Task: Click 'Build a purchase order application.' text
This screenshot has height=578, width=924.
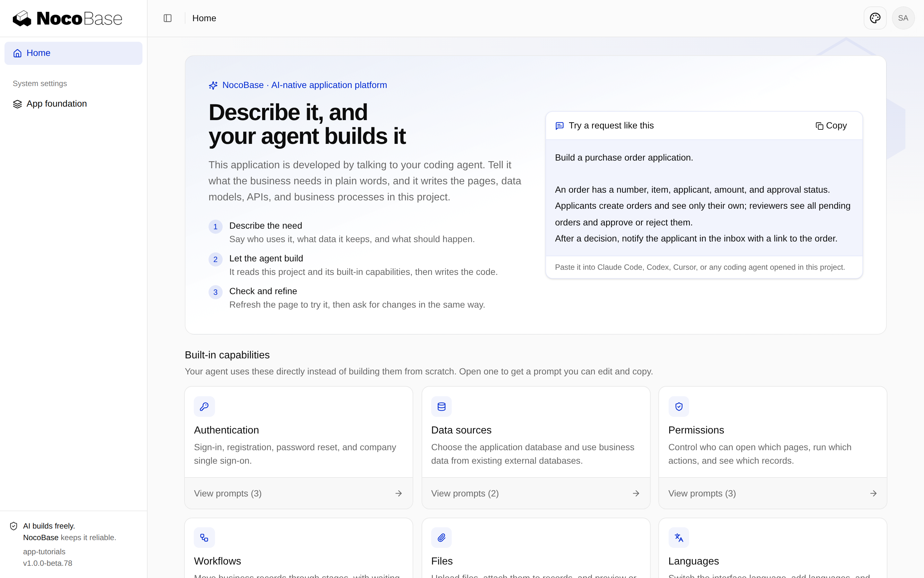Action: pos(624,158)
